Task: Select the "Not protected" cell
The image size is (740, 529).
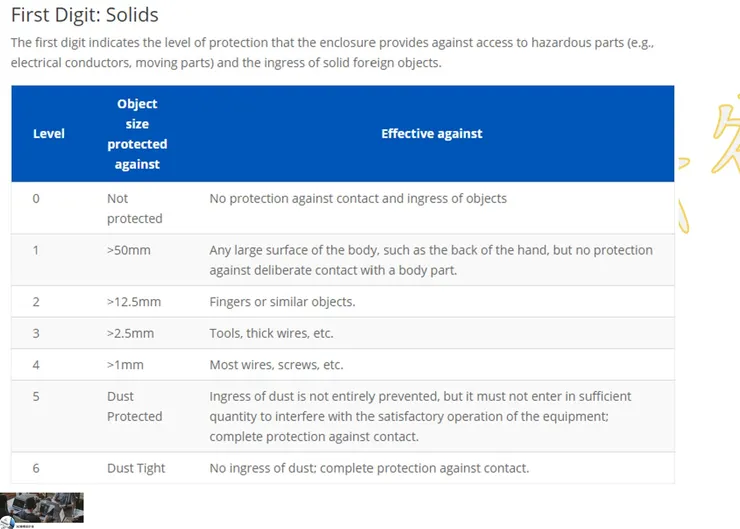Action: coord(134,208)
